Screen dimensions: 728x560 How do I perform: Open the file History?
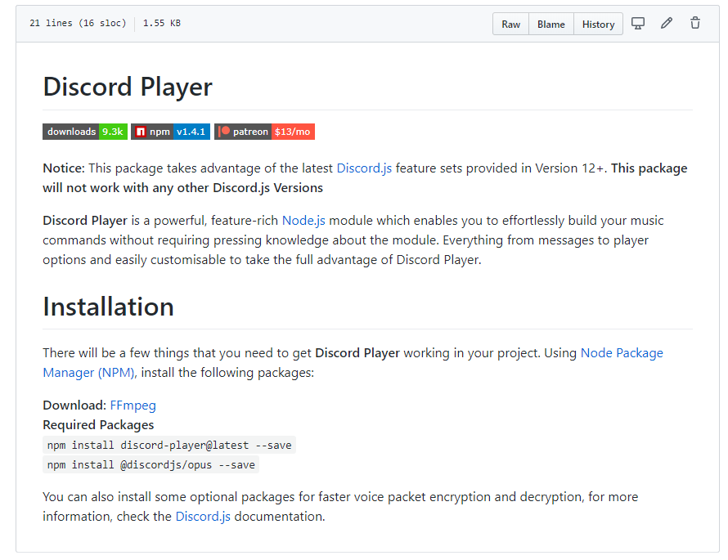tap(598, 25)
